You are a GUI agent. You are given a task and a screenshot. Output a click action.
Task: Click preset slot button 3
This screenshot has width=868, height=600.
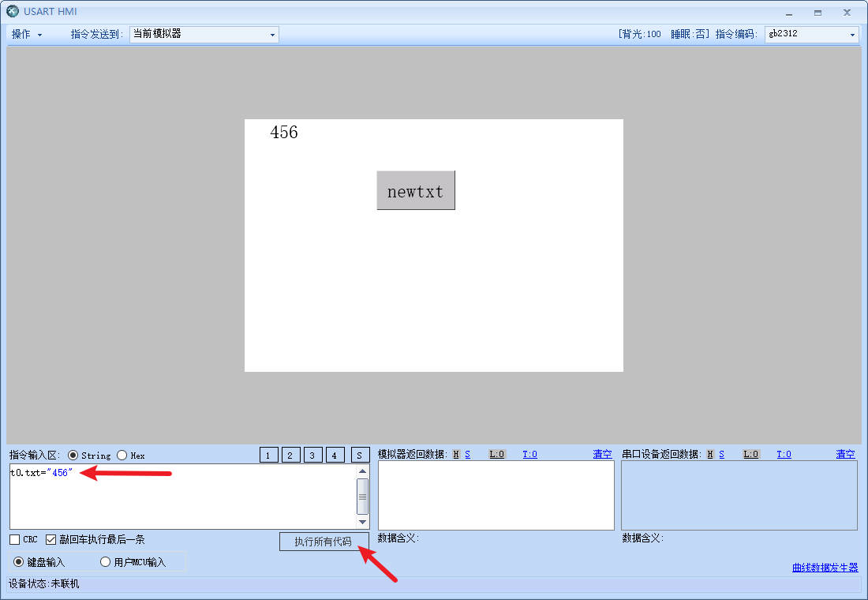click(x=313, y=455)
